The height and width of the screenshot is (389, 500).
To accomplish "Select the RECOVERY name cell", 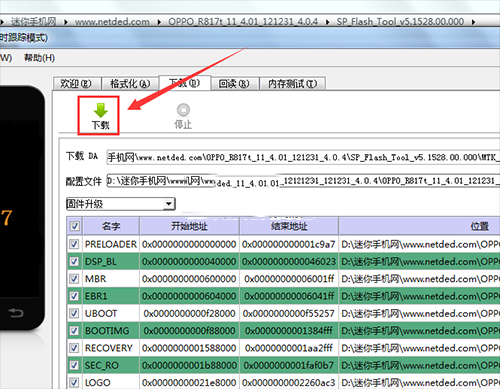I will point(111,348).
